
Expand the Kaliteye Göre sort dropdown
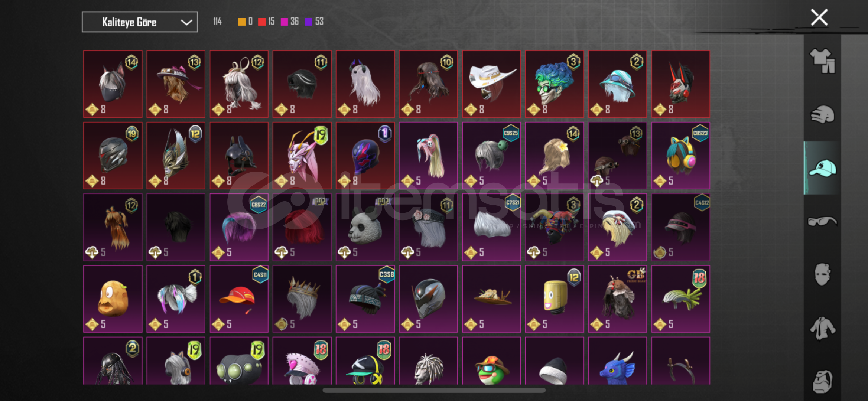[140, 22]
